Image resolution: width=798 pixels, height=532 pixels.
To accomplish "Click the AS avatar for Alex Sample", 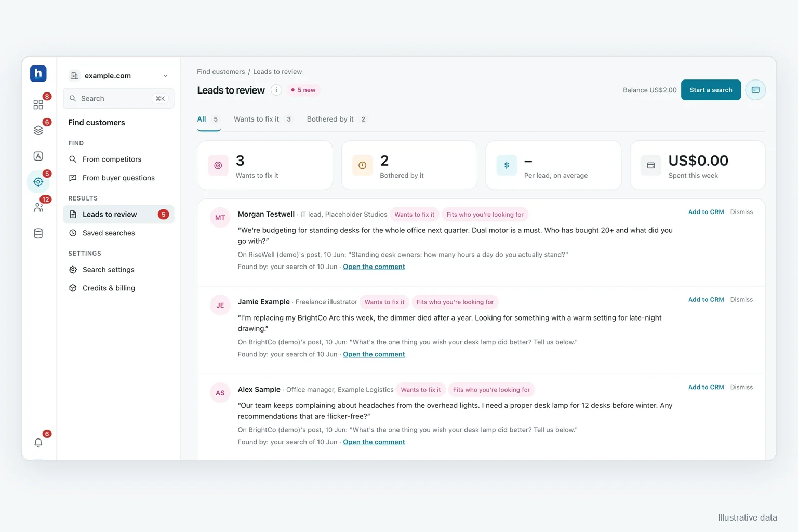I will pos(220,393).
